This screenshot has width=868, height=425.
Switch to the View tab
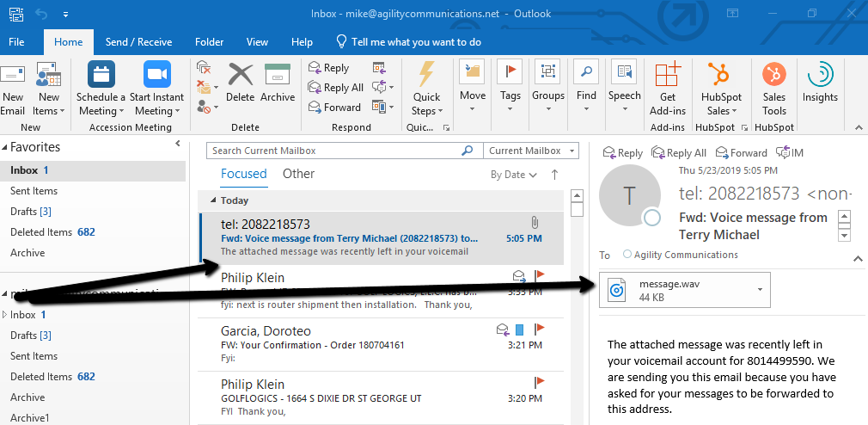tap(257, 42)
